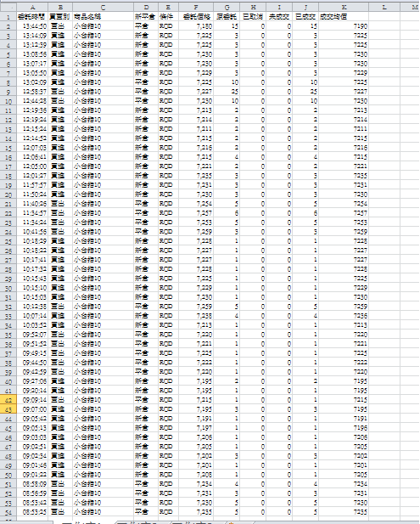Click price cell 7,234 in row 51

tap(196, 484)
